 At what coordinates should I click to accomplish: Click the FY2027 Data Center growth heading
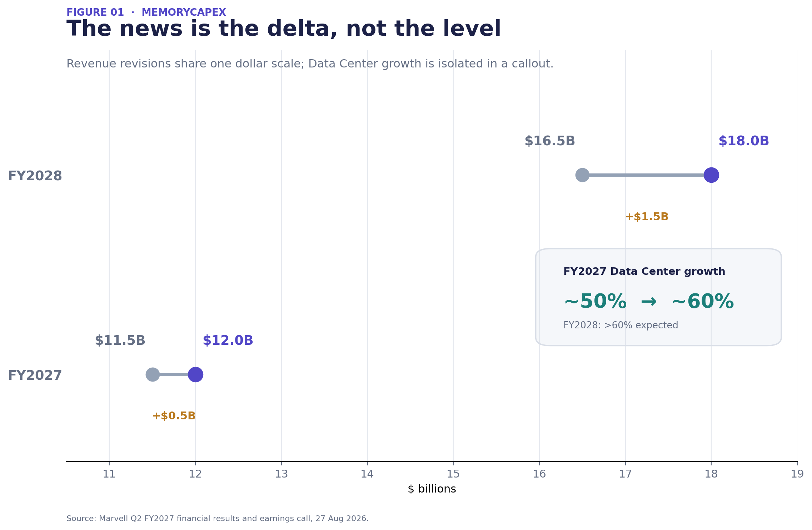point(644,271)
